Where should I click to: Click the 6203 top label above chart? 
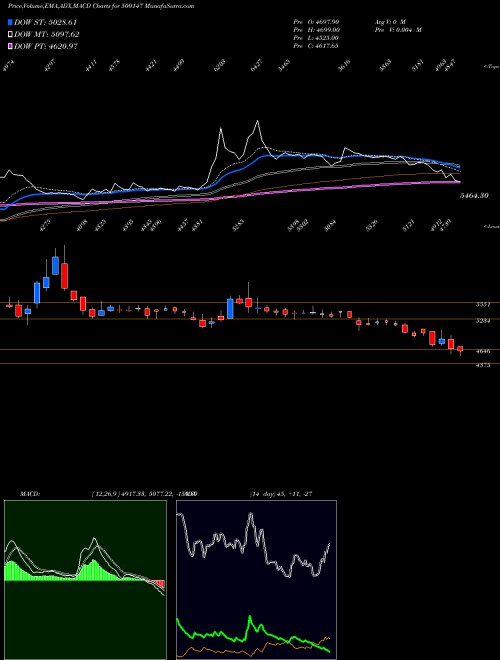pyautogui.click(x=220, y=66)
